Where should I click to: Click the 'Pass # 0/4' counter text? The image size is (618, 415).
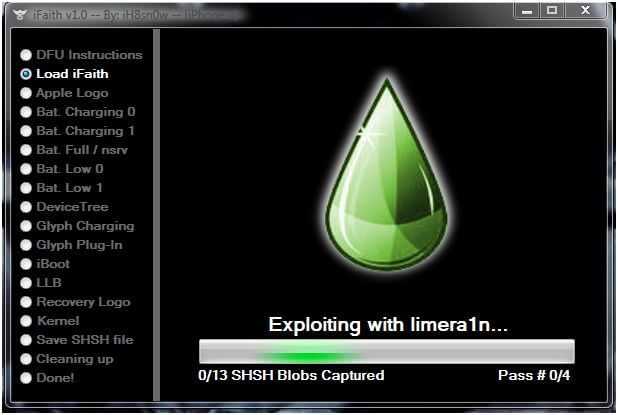click(534, 375)
